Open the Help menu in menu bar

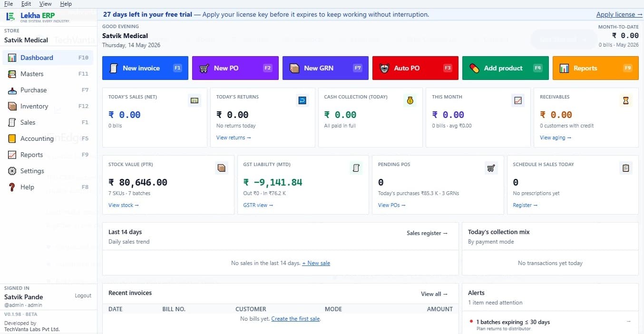coord(66,4)
